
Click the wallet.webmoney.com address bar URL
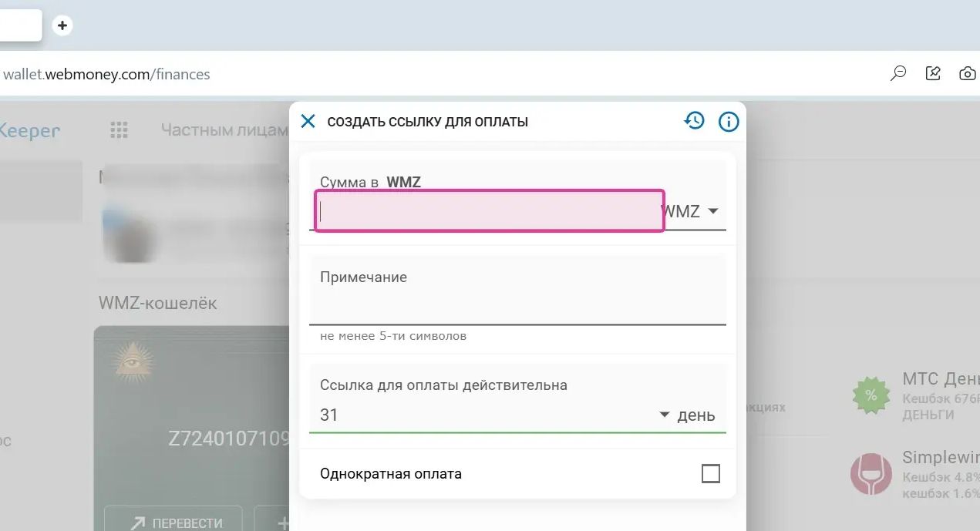pos(106,75)
